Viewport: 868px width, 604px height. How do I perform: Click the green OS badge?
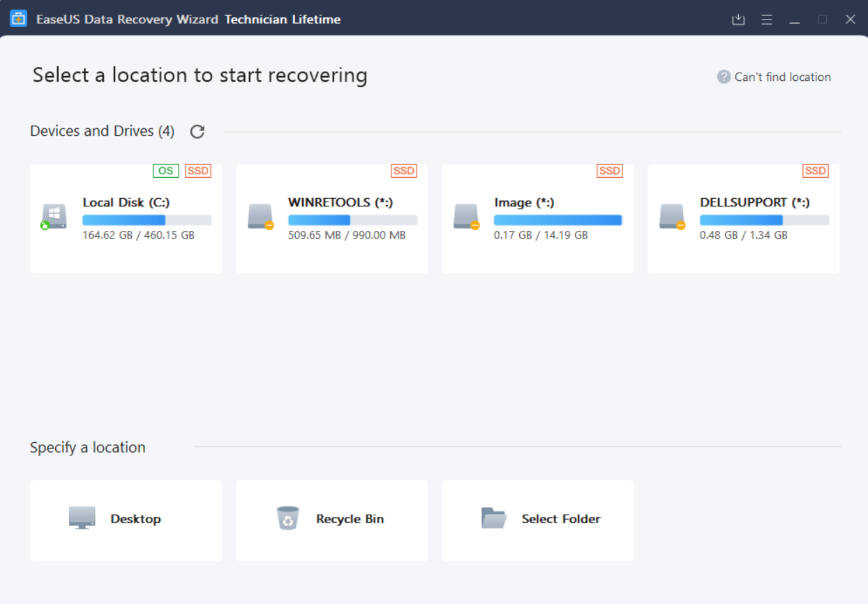point(166,171)
